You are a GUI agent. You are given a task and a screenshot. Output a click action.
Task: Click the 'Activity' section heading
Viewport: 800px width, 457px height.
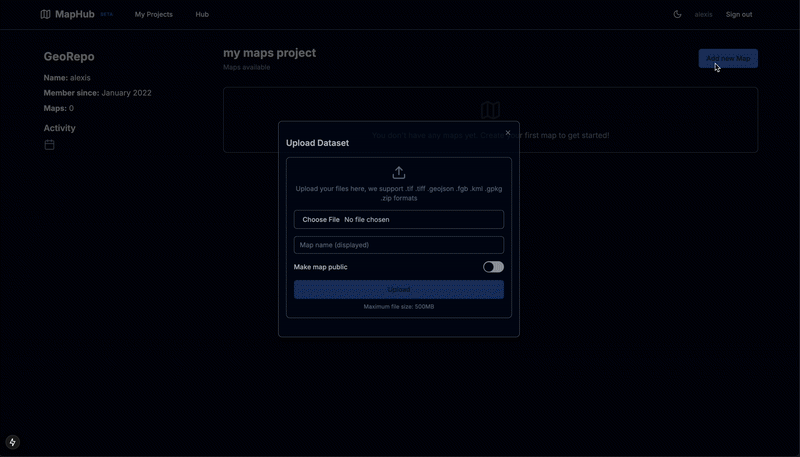click(59, 128)
